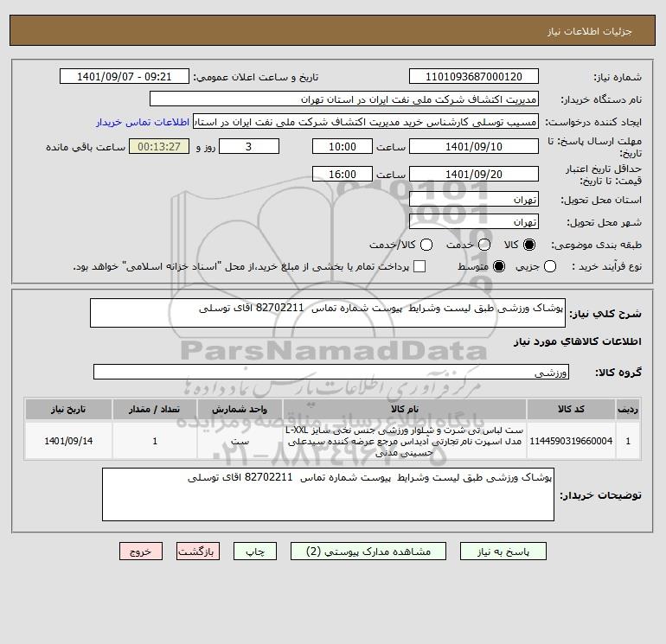
Task: Choose جزیی purchase type radio
Action: click(x=550, y=266)
